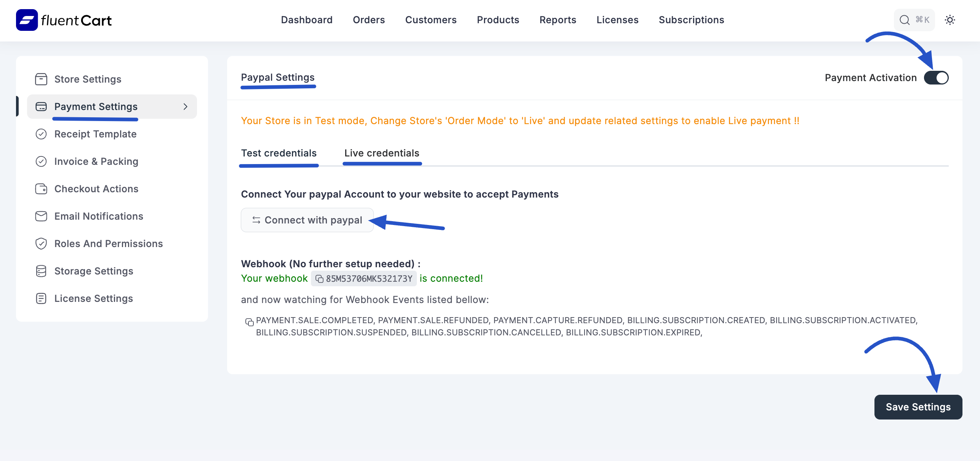980x461 pixels.
Task: Select the Email Notifications envelope icon
Action: [x=42, y=216]
